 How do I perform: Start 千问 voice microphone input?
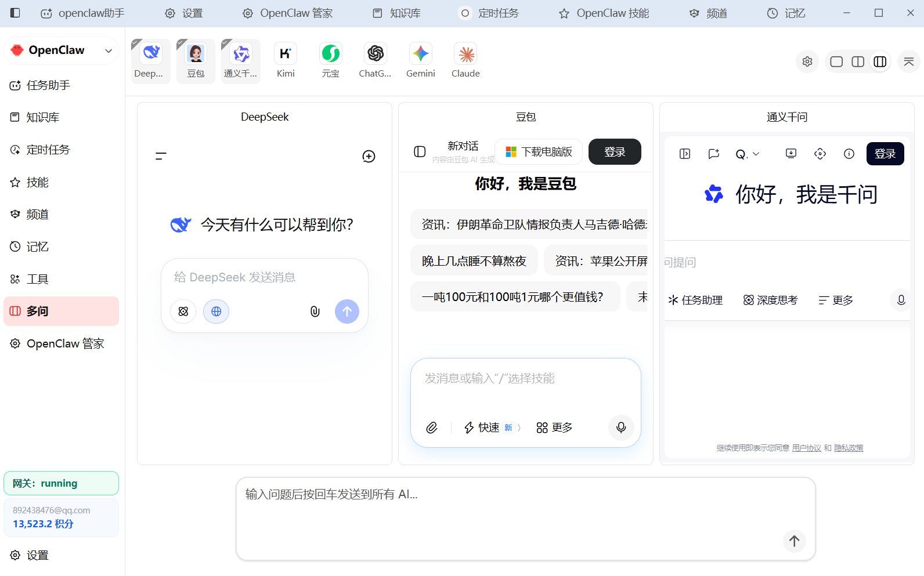pos(901,300)
